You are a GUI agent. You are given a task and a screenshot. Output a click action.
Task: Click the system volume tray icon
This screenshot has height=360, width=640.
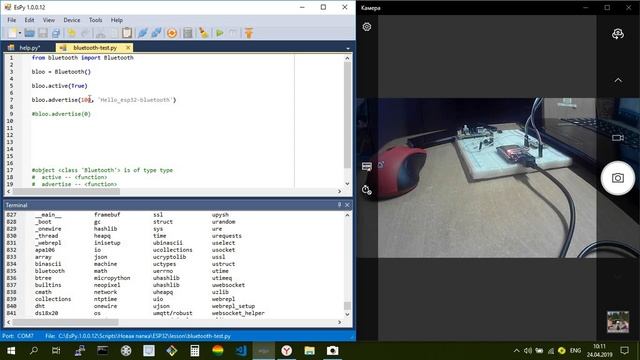pos(528,351)
